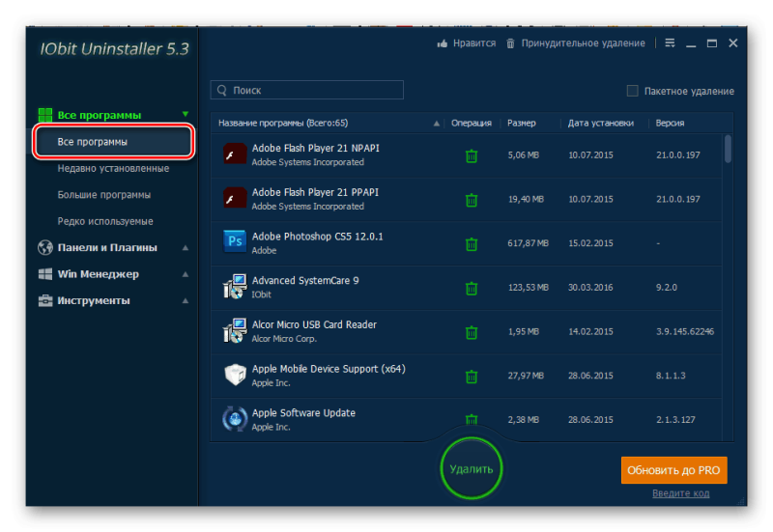Click the 123,53 MB size value

click(528, 288)
